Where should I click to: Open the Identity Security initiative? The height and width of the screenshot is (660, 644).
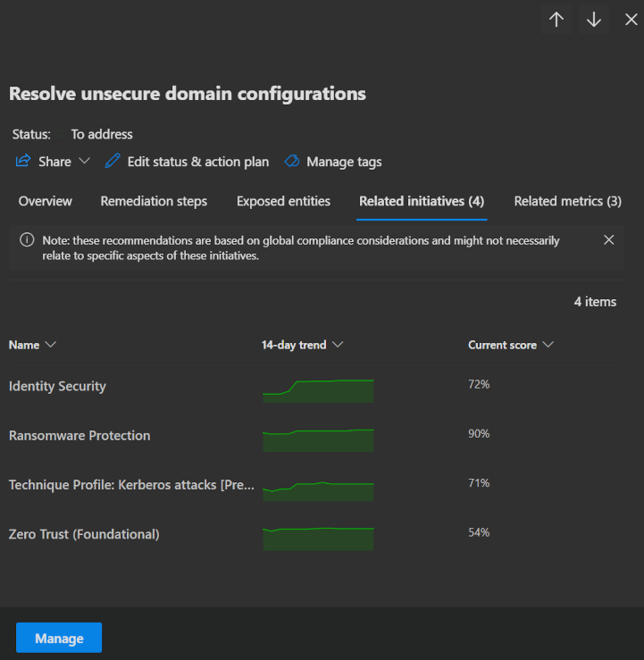coord(57,386)
